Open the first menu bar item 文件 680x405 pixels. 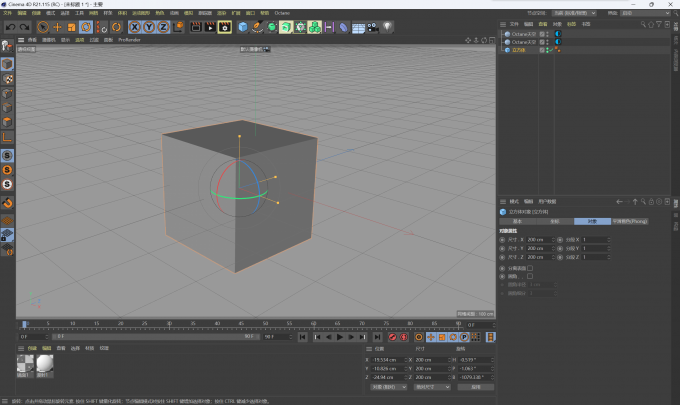(x=7, y=13)
